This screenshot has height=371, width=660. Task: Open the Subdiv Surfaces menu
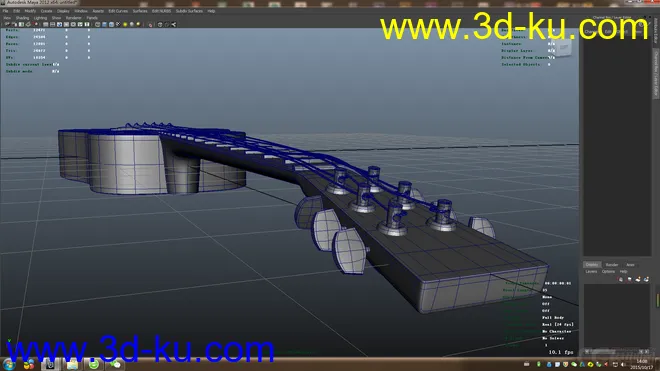point(189,11)
